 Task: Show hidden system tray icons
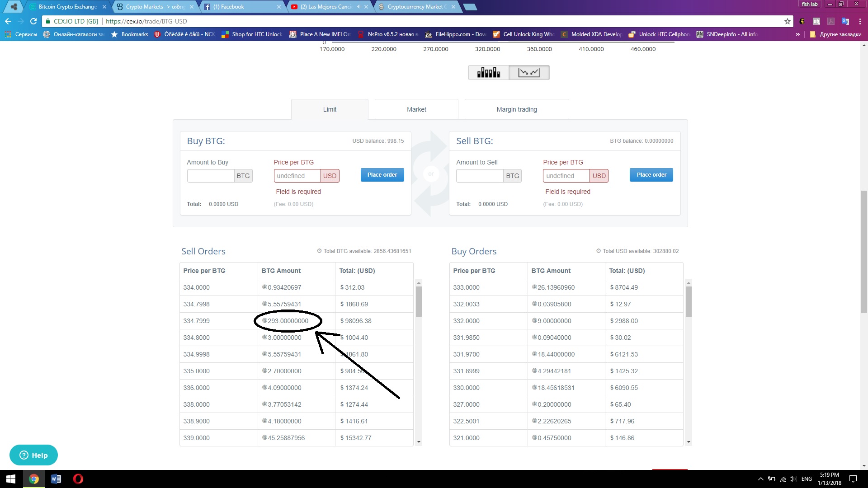point(760,479)
